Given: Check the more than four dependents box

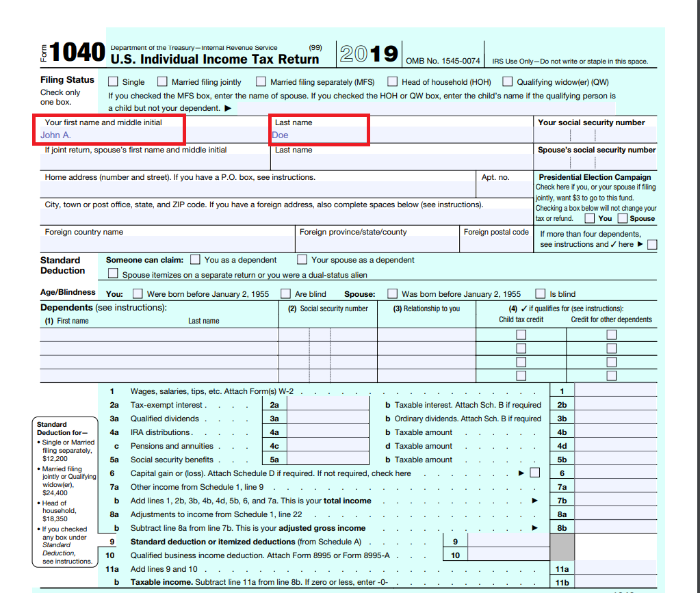Looking at the screenshot, I should coord(652,244).
